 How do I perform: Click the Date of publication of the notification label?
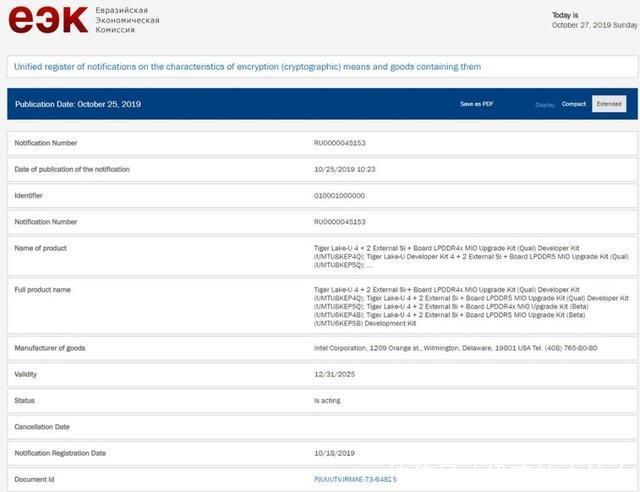tap(72, 169)
